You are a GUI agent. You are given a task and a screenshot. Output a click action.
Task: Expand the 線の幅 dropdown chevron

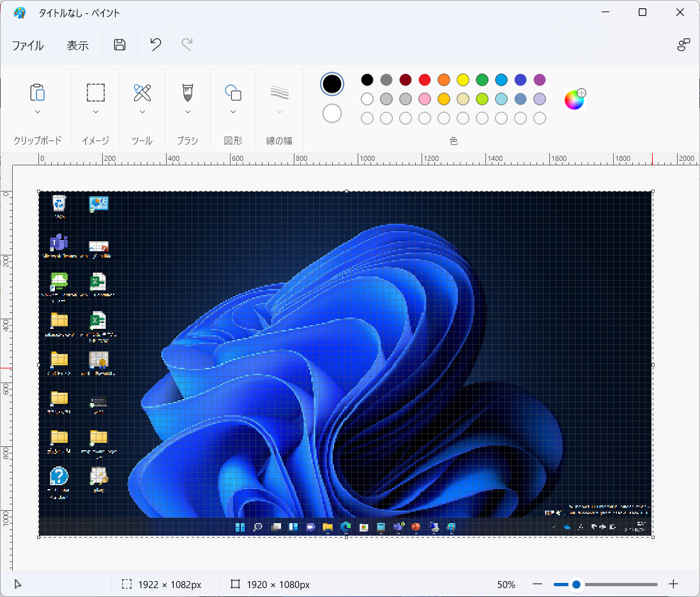click(280, 112)
